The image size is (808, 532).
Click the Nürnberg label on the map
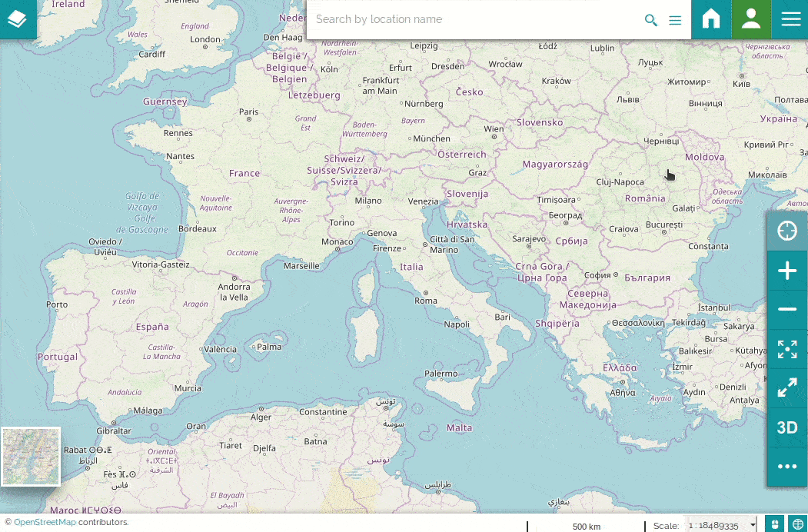coord(424,104)
